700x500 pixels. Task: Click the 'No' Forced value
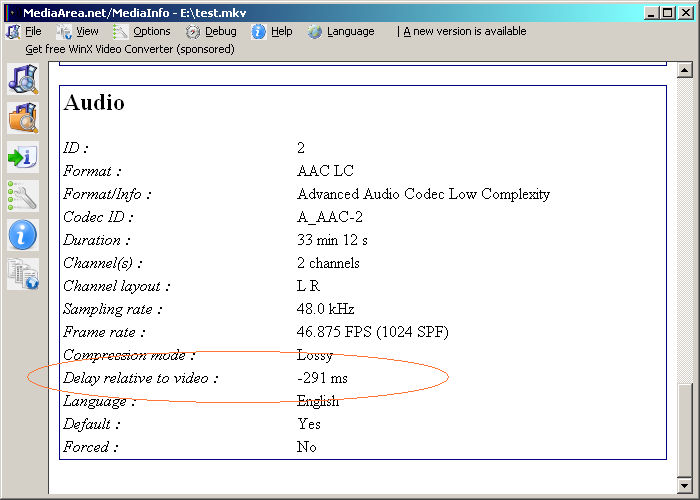tap(307, 447)
